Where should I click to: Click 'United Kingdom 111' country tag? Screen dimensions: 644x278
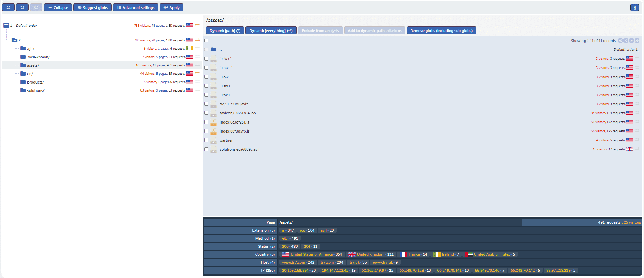(x=371, y=254)
